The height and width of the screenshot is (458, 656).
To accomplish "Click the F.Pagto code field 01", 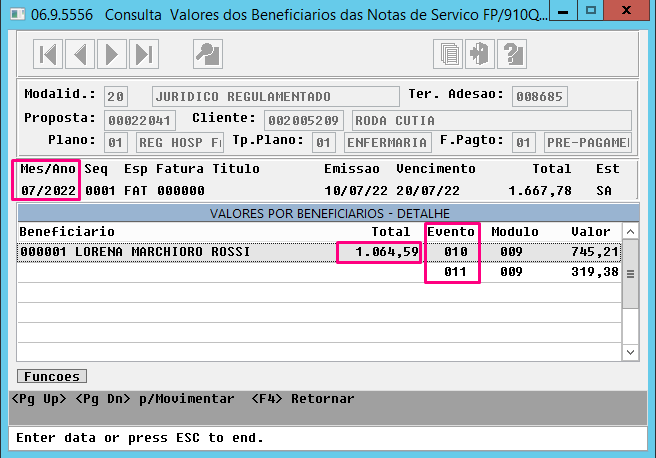I will click(524, 143).
